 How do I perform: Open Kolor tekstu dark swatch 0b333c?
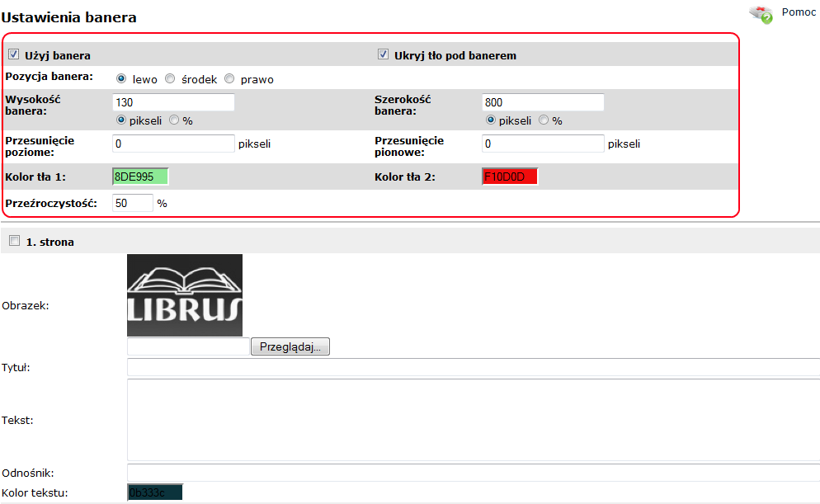point(155,492)
